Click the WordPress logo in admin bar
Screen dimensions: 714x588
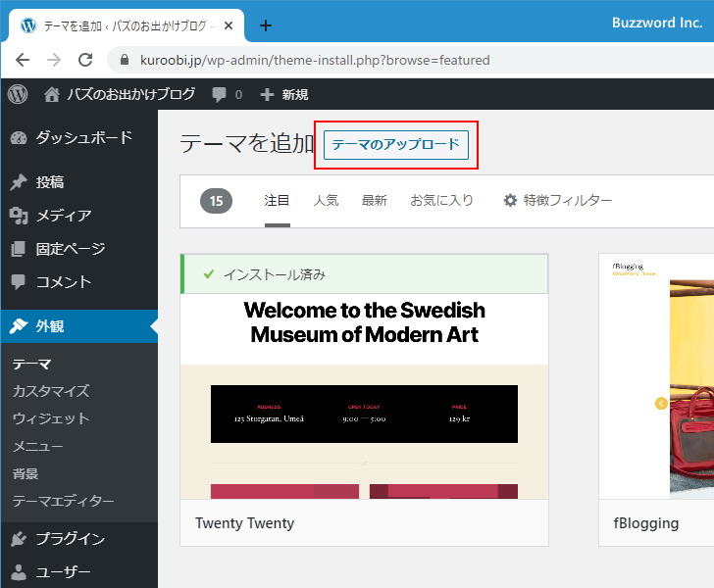point(18,94)
